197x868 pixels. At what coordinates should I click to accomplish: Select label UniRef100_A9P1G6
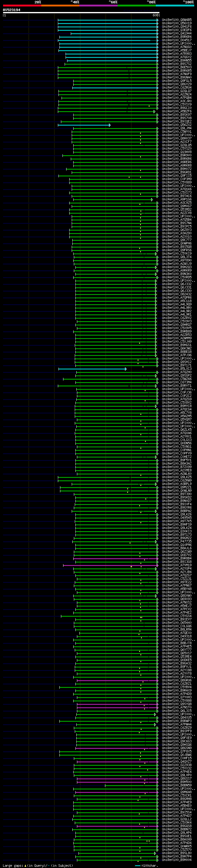[x=177, y=199]
